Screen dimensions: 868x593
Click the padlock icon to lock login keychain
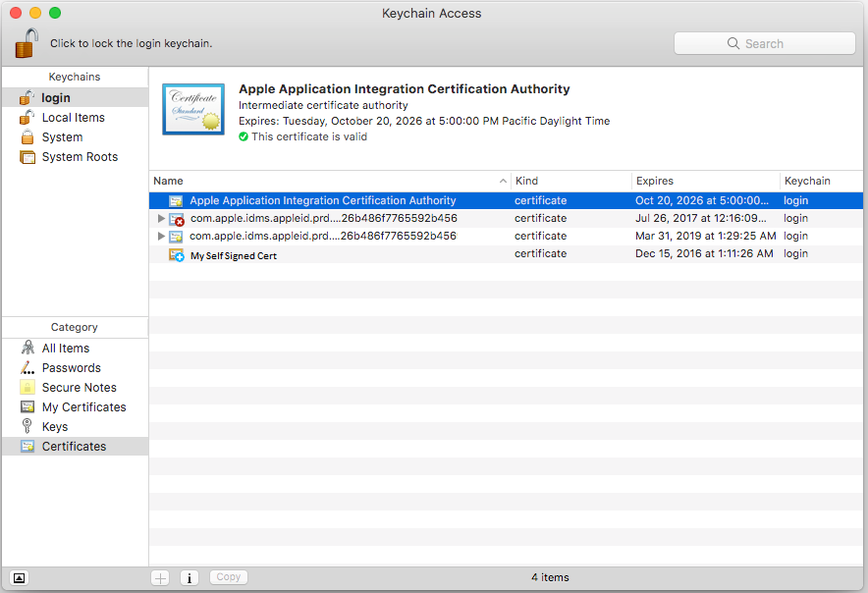pos(27,43)
